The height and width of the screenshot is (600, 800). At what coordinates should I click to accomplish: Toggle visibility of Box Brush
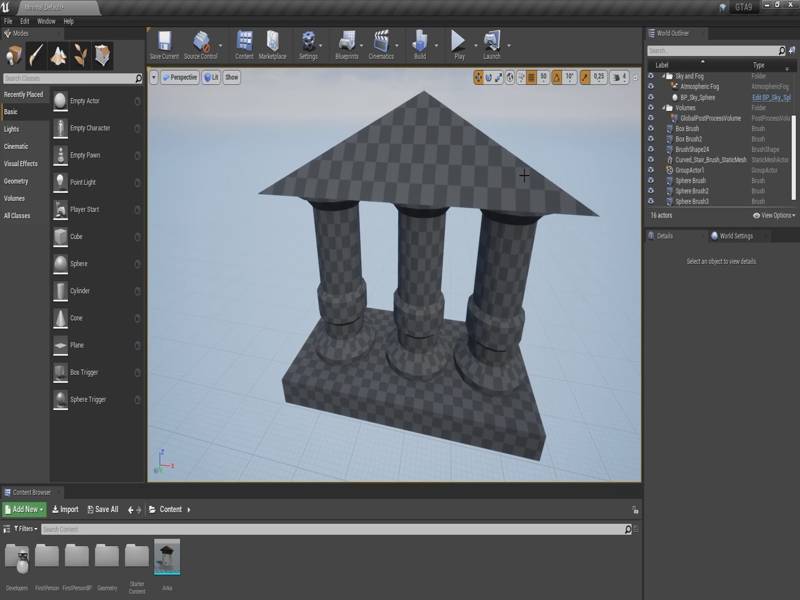click(651, 128)
